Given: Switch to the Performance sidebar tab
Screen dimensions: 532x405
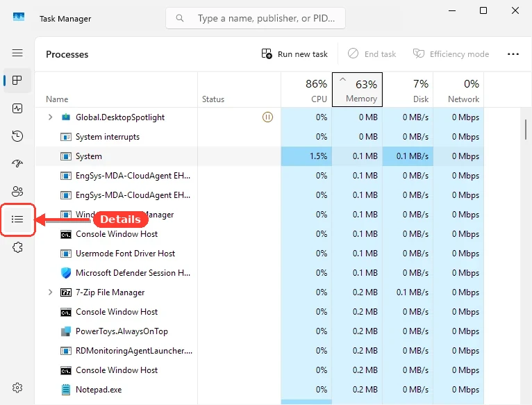Looking at the screenshot, I should click(17, 108).
